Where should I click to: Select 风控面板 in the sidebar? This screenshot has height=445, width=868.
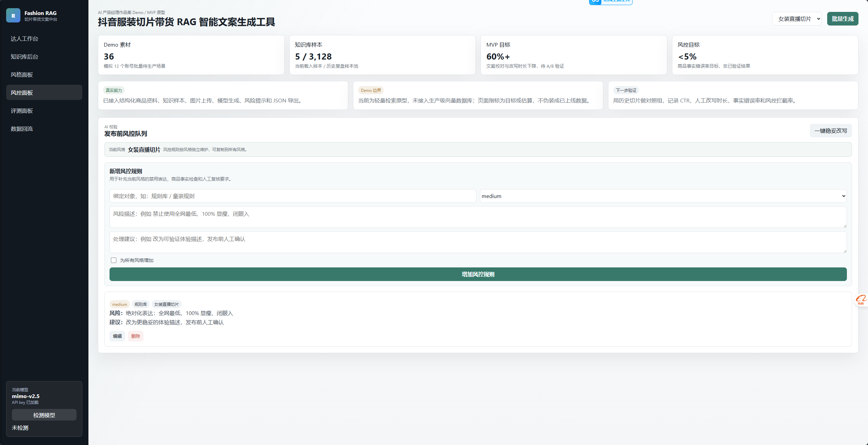44,93
